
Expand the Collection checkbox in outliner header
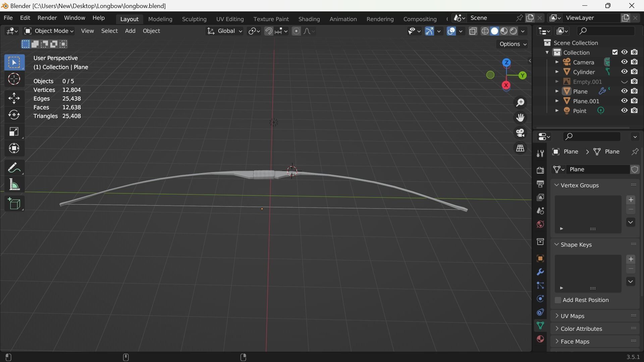click(x=615, y=52)
